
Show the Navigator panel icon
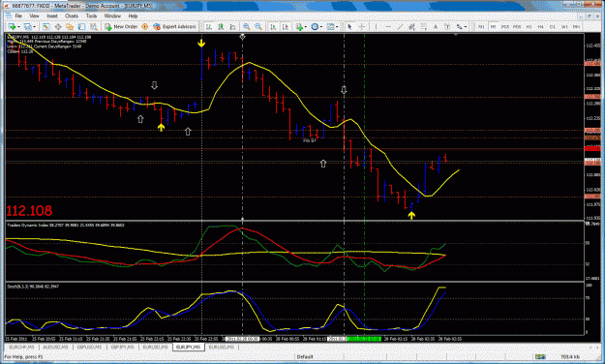coord(70,27)
